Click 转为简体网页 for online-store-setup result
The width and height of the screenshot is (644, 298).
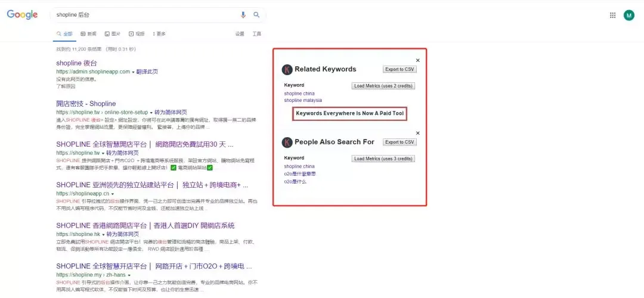171,112
